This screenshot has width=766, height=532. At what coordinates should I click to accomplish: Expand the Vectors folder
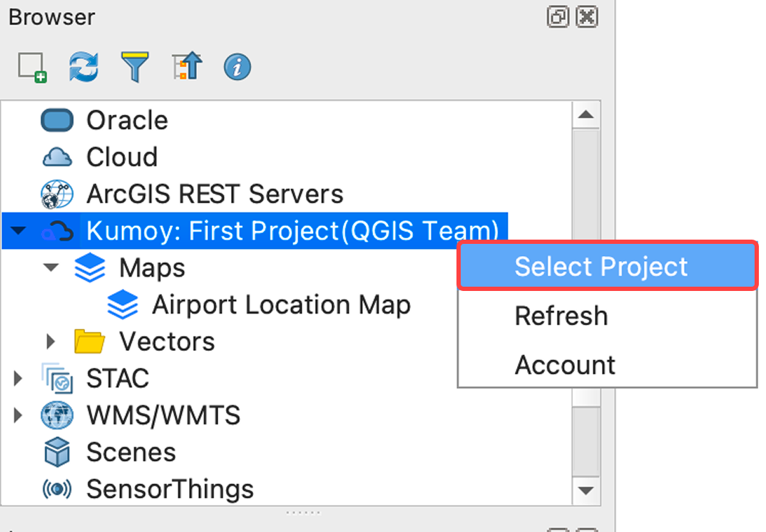pyautogui.click(x=50, y=342)
